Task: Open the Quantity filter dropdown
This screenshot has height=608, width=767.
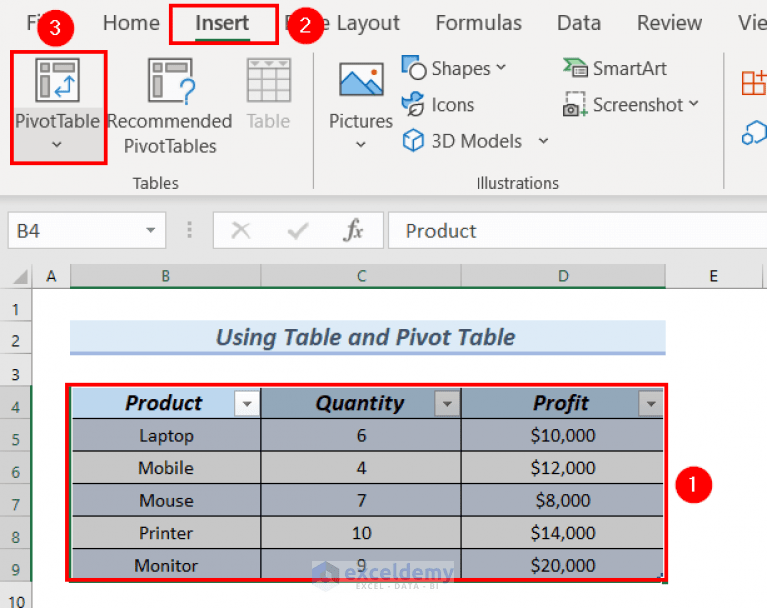Action: (x=447, y=404)
